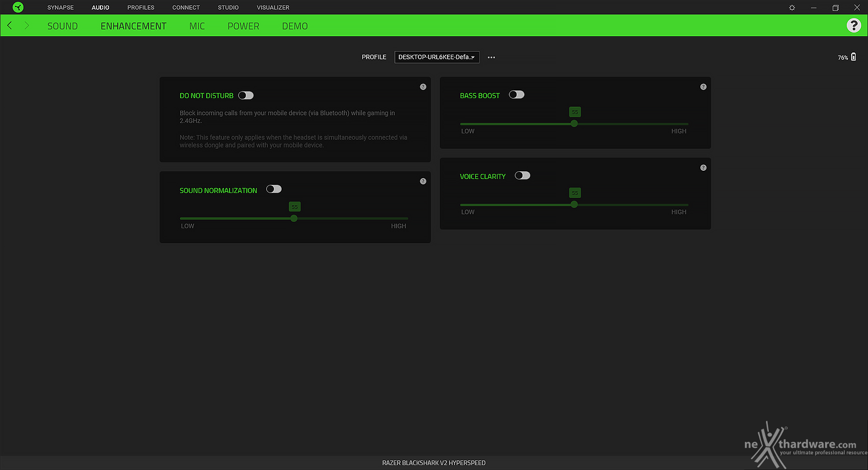Click the Do Not Disturb heading
The width and height of the screenshot is (868, 470).
pos(207,96)
